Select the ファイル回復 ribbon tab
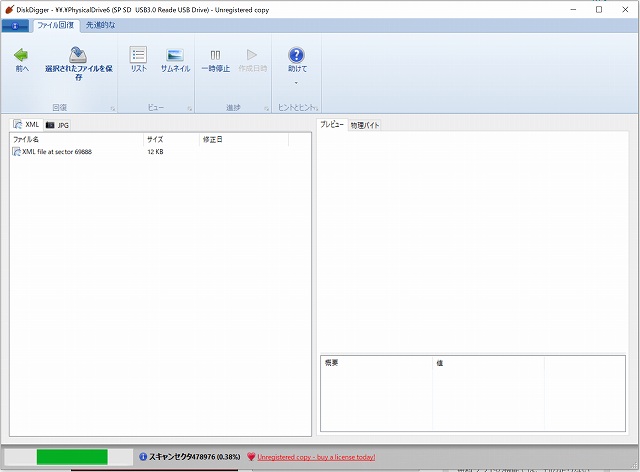The height and width of the screenshot is (472, 640). pyautogui.click(x=56, y=25)
